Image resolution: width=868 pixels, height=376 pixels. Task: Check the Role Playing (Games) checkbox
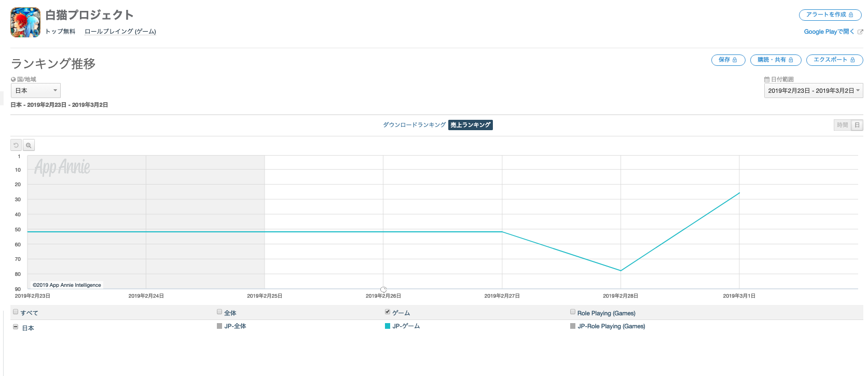pos(573,312)
